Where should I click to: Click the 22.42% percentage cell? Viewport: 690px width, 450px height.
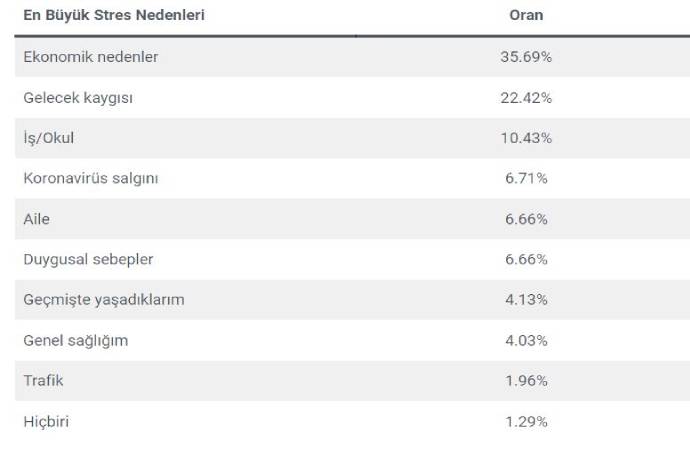coord(526,97)
